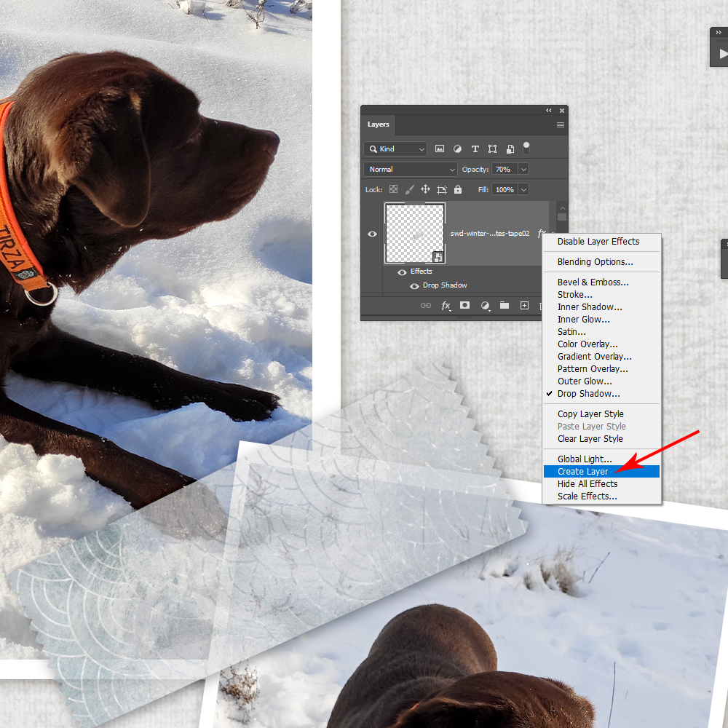This screenshot has height=728, width=728.
Task: Filter layers by type layer icon
Action: click(475, 149)
